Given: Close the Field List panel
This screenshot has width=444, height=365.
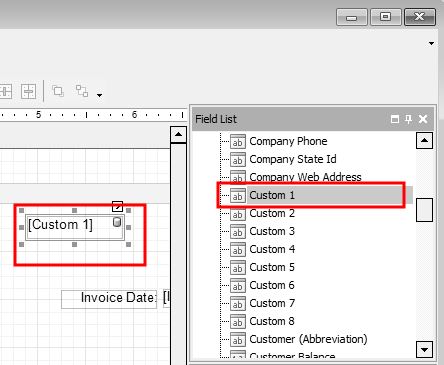Looking at the screenshot, I should 423,119.
